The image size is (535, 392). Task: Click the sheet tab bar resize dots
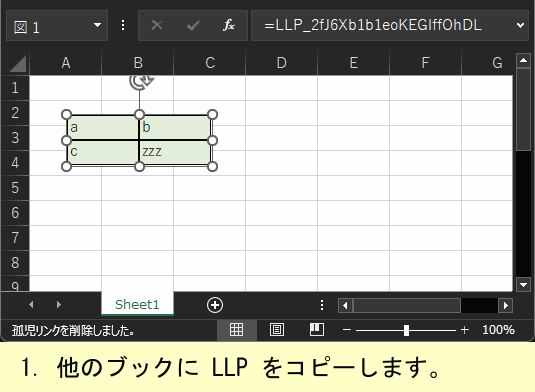[322, 305]
